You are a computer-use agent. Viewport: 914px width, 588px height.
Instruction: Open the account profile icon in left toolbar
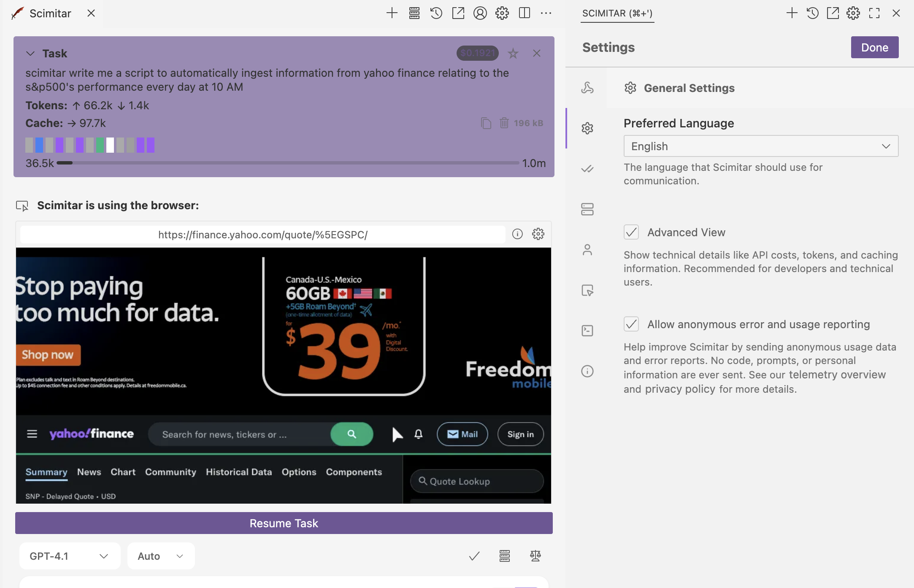point(480,13)
